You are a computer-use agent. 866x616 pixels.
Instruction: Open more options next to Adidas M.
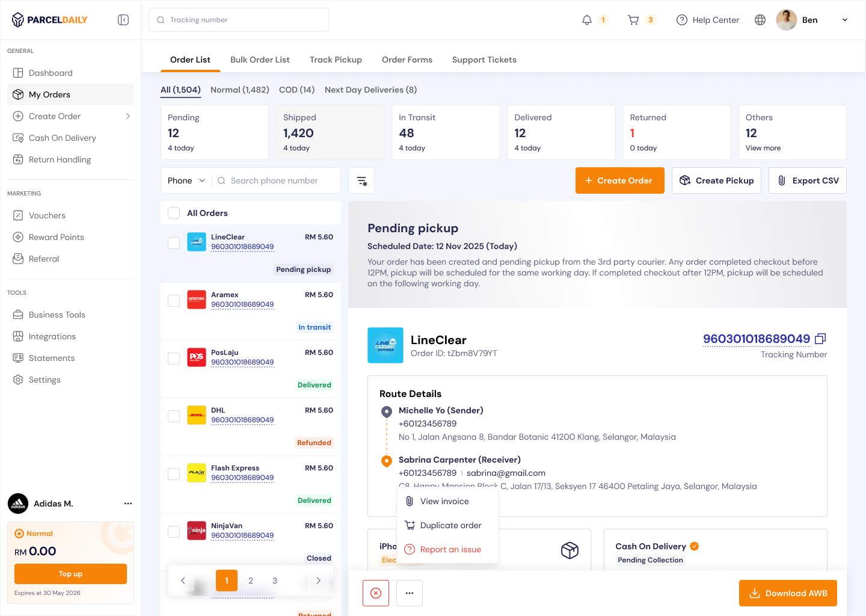pyautogui.click(x=128, y=504)
